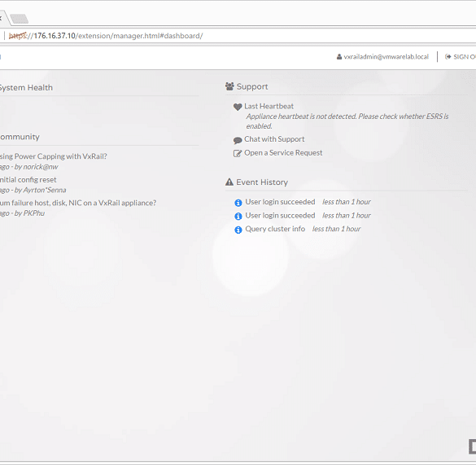Select second User login succeeded event
Screen dimensions: 476x465
pos(280,216)
